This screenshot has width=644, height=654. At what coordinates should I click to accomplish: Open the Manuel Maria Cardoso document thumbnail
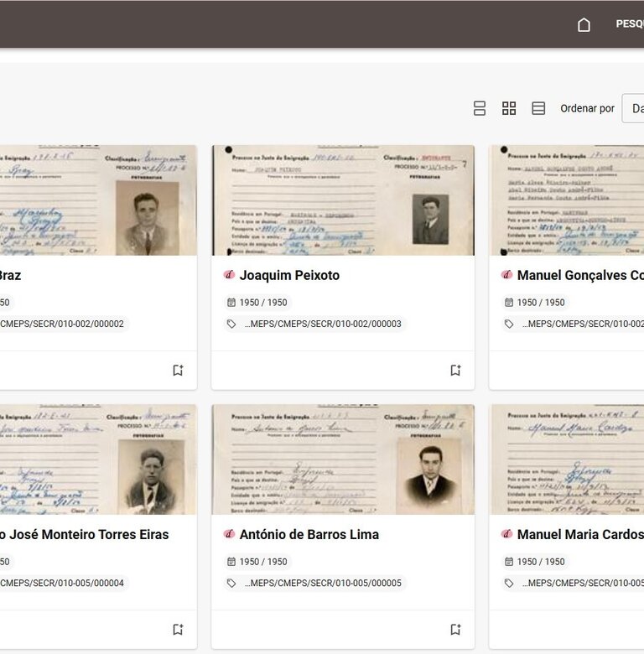coord(567,459)
